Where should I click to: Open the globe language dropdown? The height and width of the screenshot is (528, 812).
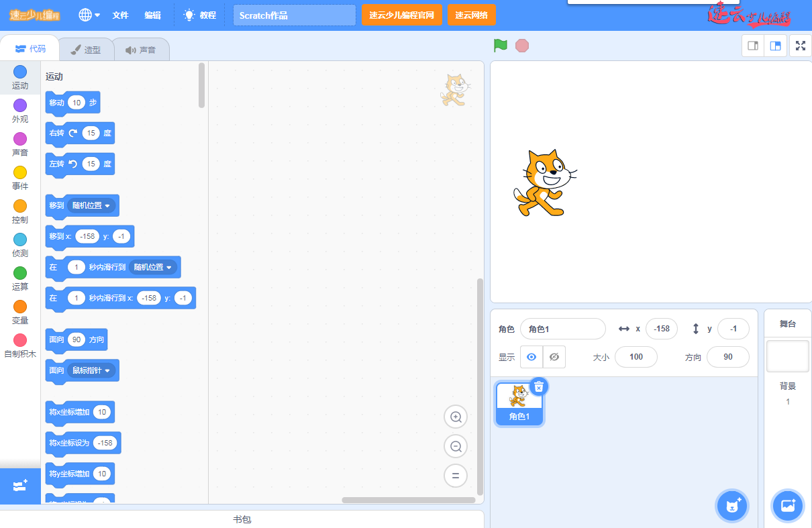(89, 15)
